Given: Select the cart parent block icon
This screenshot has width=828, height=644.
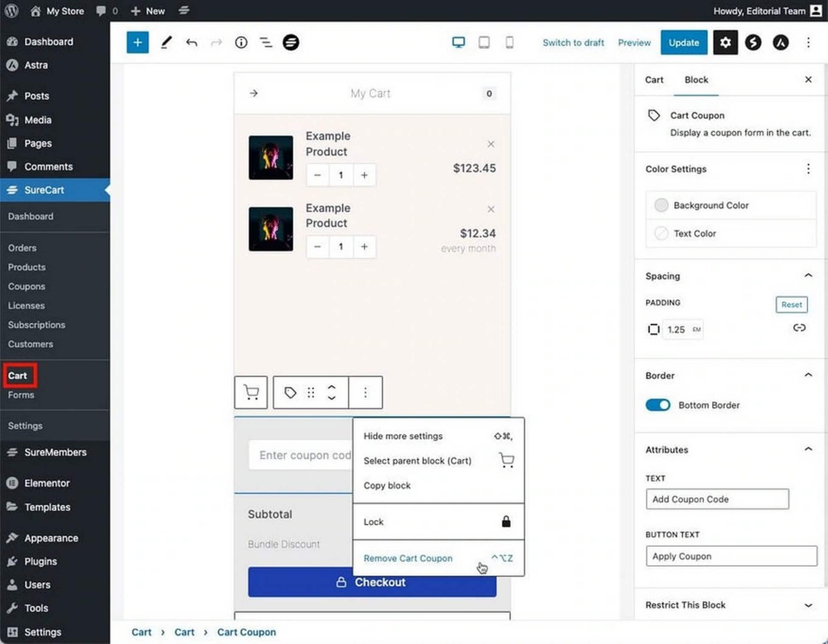Looking at the screenshot, I should coord(251,392).
